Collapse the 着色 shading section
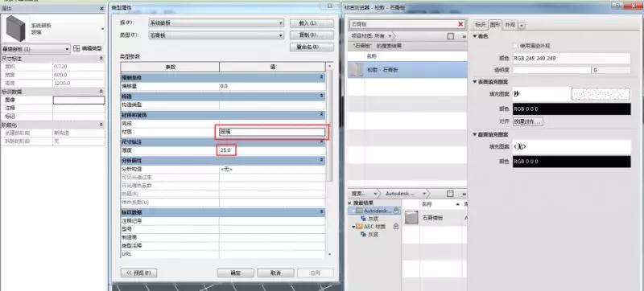The image size is (644, 291). point(475,36)
